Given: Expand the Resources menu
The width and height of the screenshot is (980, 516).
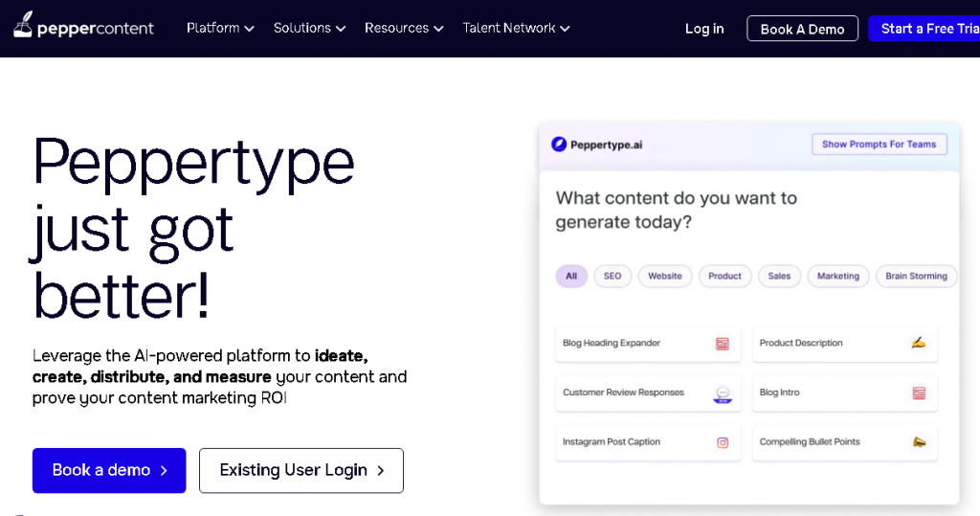Looking at the screenshot, I should tap(404, 28).
